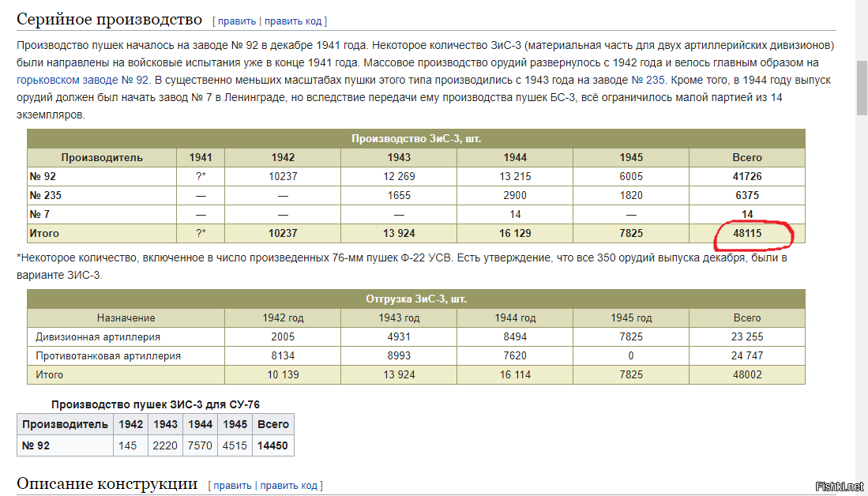Click cell '7570' in the СУ-76 table
868x496 pixels.
(x=200, y=445)
